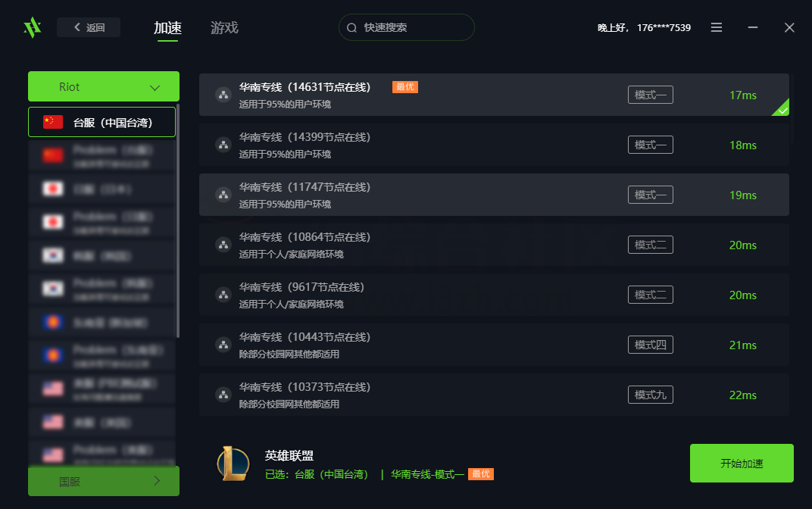Switch to the 游戏 tab
The image size is (812, 509).
point(224,28)
